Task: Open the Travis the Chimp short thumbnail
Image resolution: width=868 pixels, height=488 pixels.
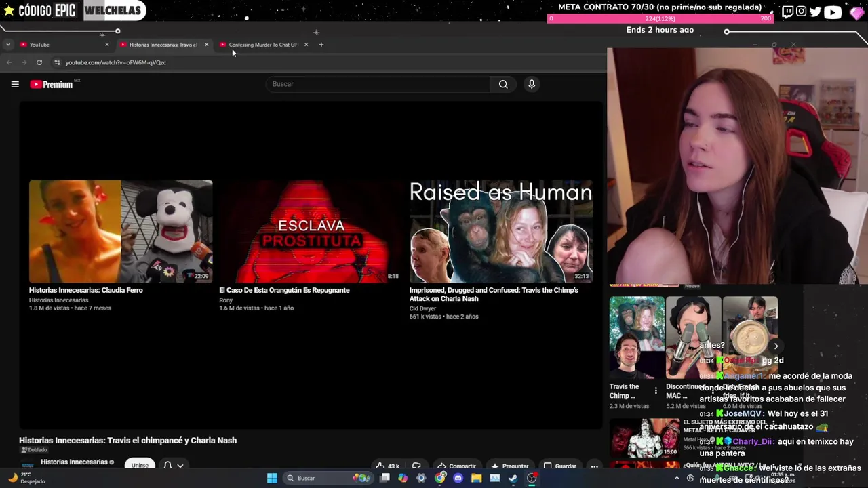Action: pos(637,337)
